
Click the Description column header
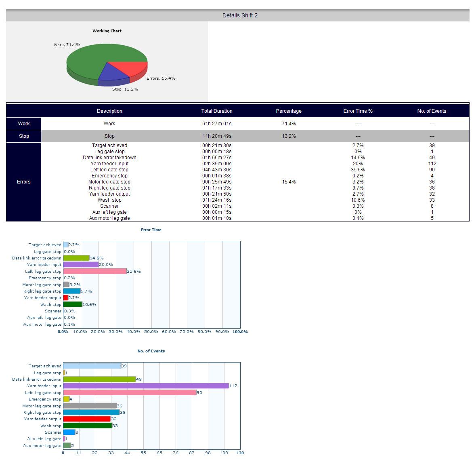pyautogui.click(x=109, y=111)
